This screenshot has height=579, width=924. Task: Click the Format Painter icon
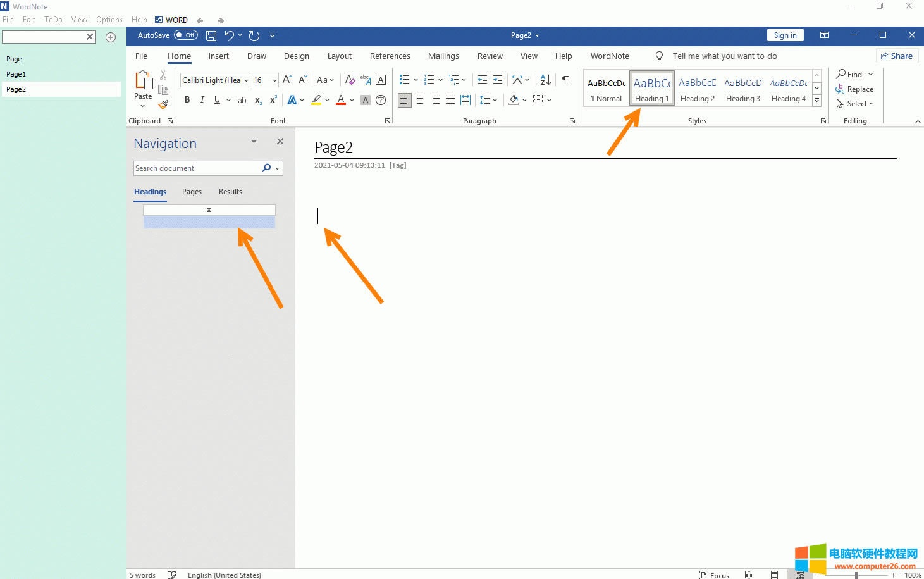tap(163, 104)
